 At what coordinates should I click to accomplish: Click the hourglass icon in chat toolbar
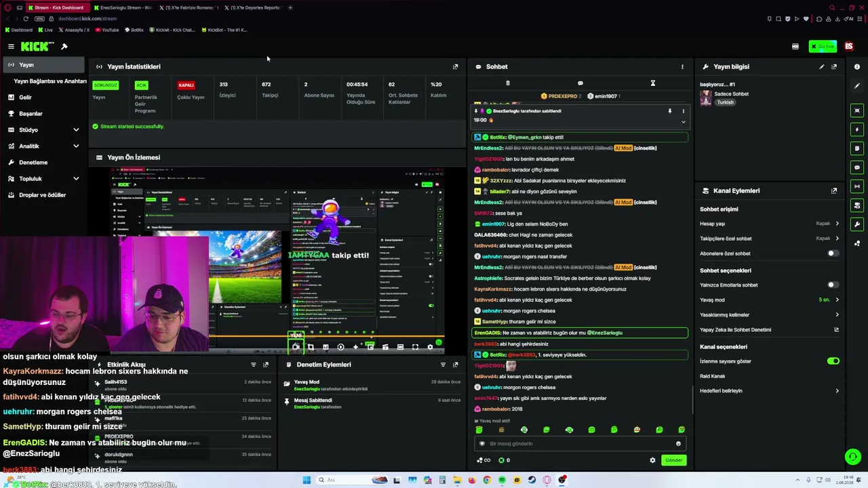pyautogui.click(x=652, y=83)
